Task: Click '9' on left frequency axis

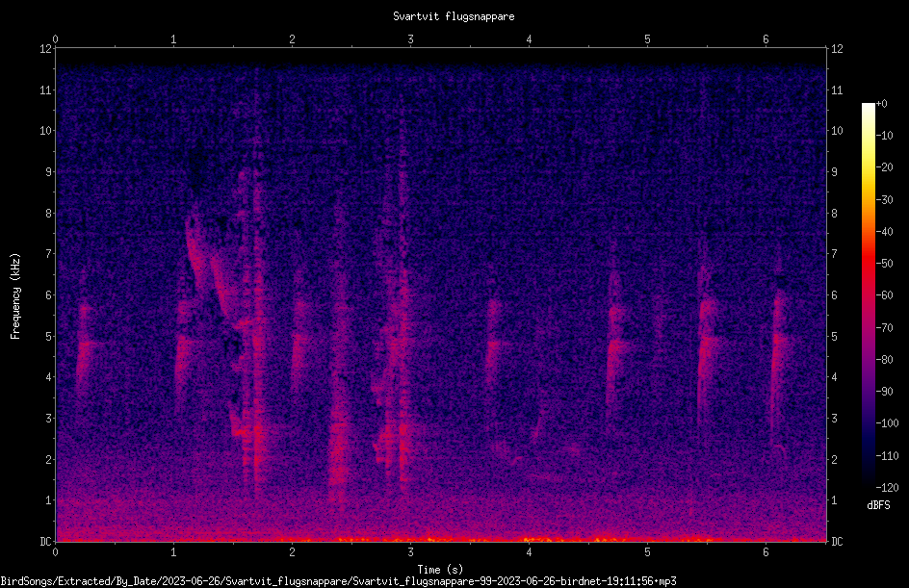Action: (x=49, y=172)
